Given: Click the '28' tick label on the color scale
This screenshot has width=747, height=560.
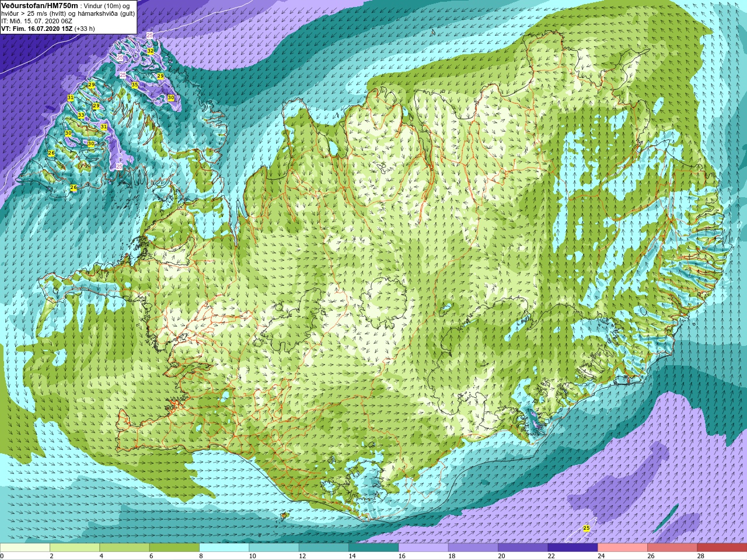Looking at the screenshot, I should coord(702,556).
